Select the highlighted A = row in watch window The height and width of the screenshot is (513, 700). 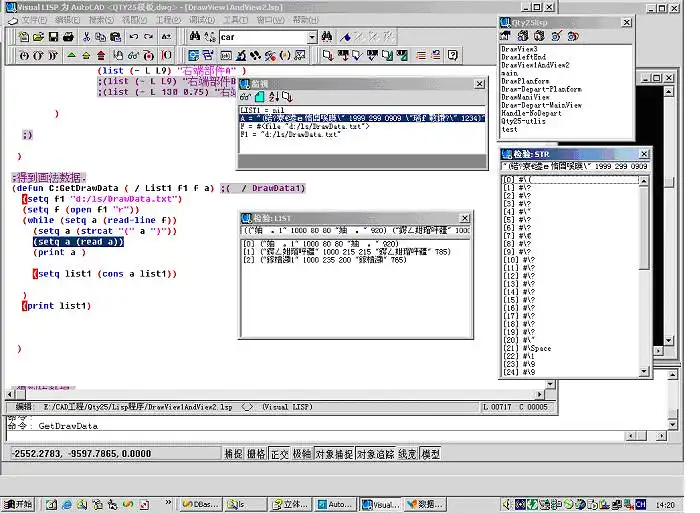(362, 118)
